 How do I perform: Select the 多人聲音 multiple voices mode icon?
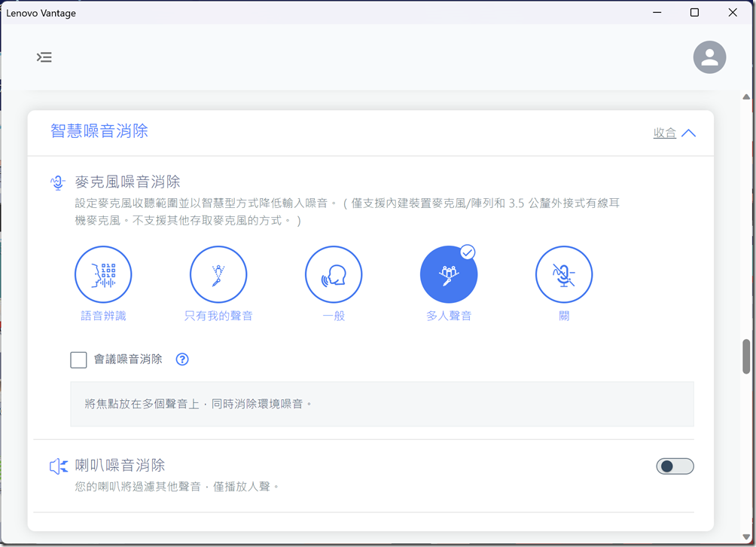pos(449,275)
